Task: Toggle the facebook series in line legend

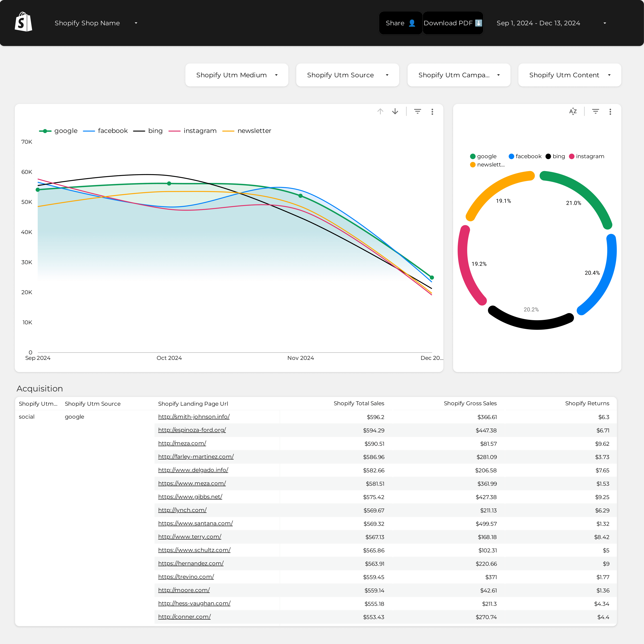Action: click(105, 131)
